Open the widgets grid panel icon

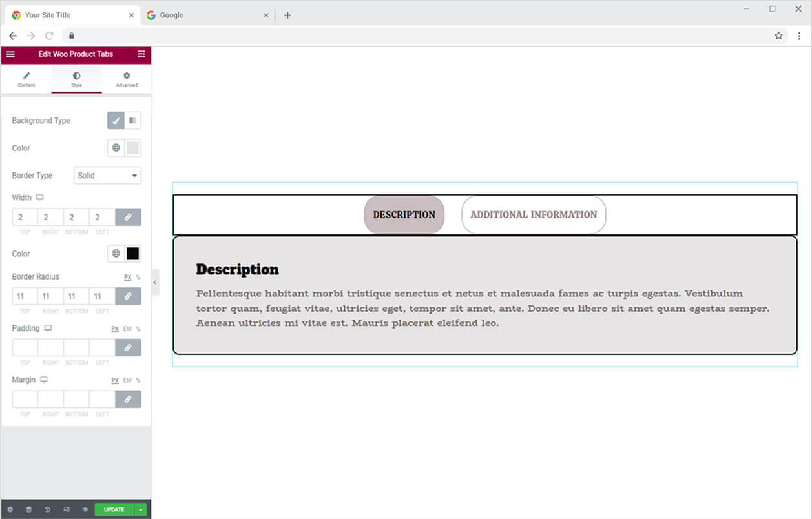coord(141,54)
